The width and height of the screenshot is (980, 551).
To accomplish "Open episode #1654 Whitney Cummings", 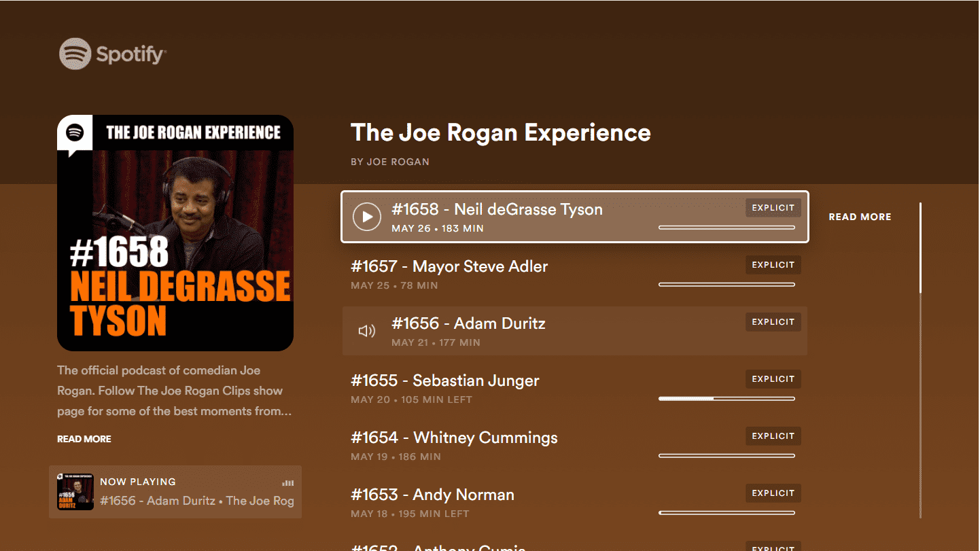I will click(454, 438).
